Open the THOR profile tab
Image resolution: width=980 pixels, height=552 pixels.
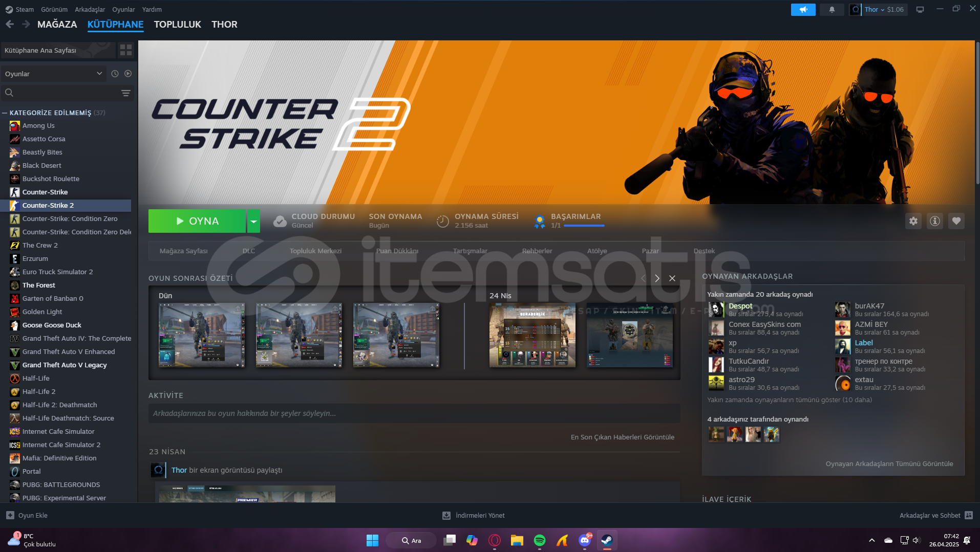coord(224,24)
